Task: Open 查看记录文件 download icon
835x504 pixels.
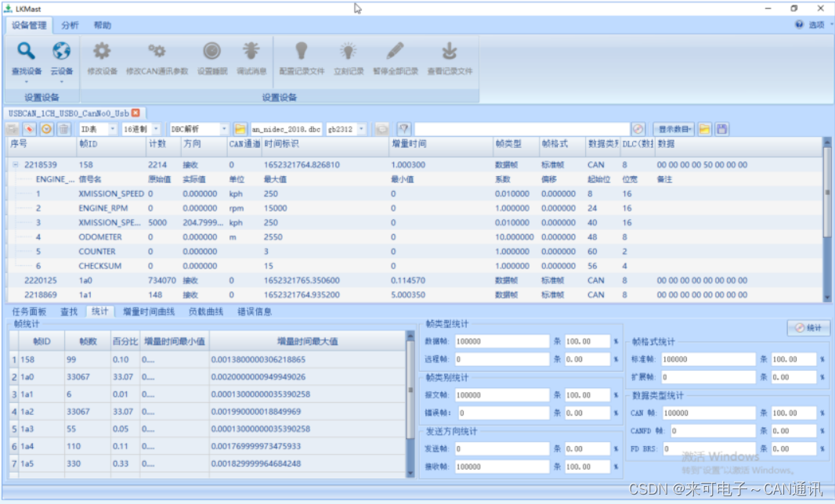Action: coord(450,51)
